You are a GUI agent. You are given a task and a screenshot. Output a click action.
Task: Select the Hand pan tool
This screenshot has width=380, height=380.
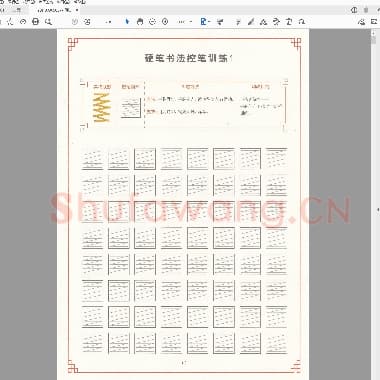click(x=140, y=22)
